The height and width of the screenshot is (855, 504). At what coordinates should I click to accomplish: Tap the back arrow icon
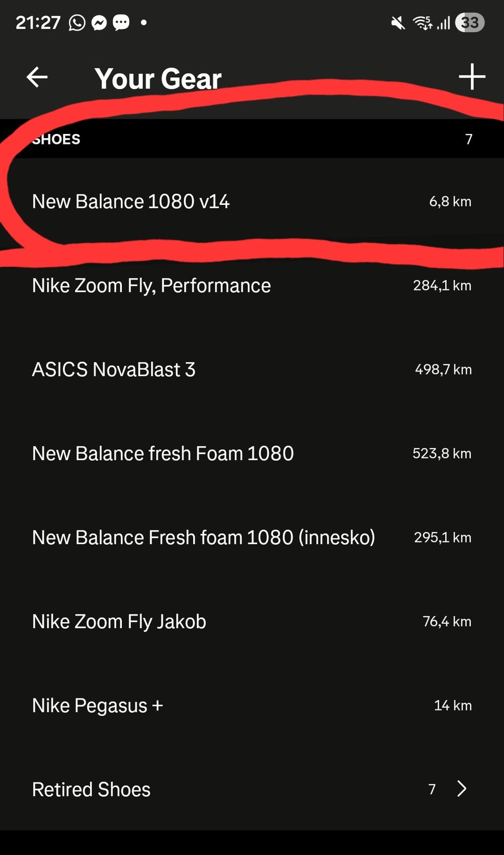click(37, 77)
